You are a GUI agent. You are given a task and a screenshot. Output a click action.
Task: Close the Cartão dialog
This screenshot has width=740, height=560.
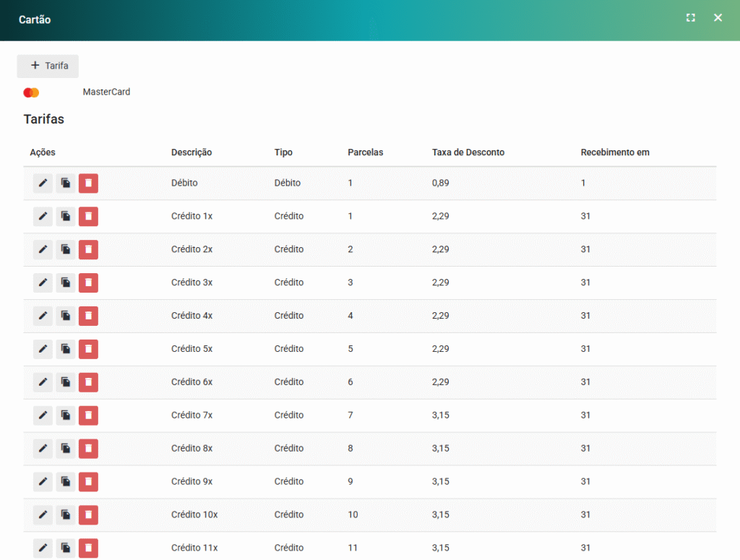(718, 18)
